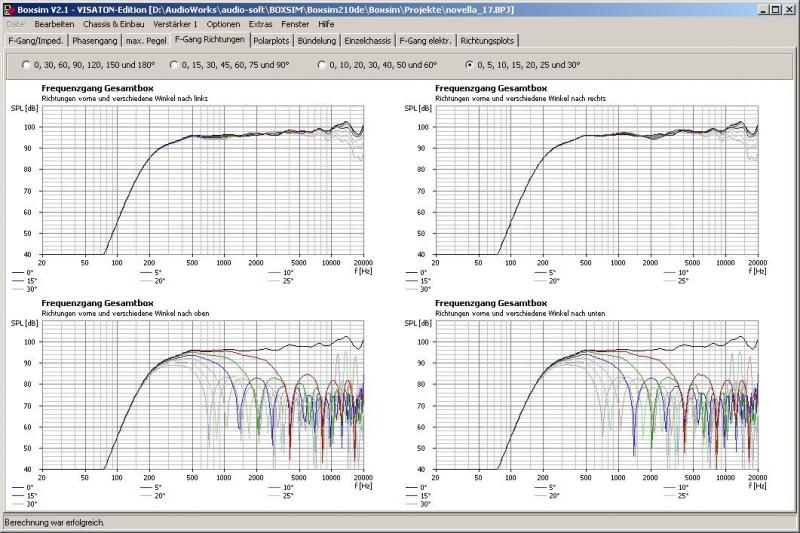Open the Verstärker 1 menu

(175, 23)
